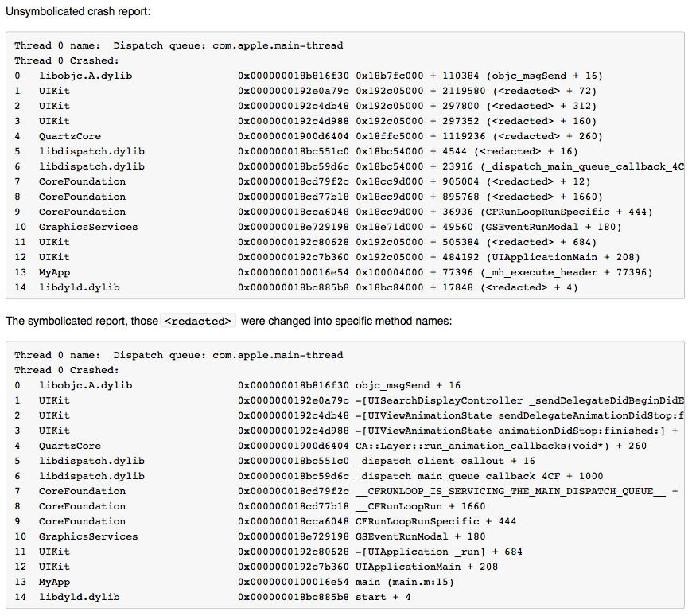
Task: Click 'GSEventRunModal + 180' in the symbolicated report
Action: point(421,536)
